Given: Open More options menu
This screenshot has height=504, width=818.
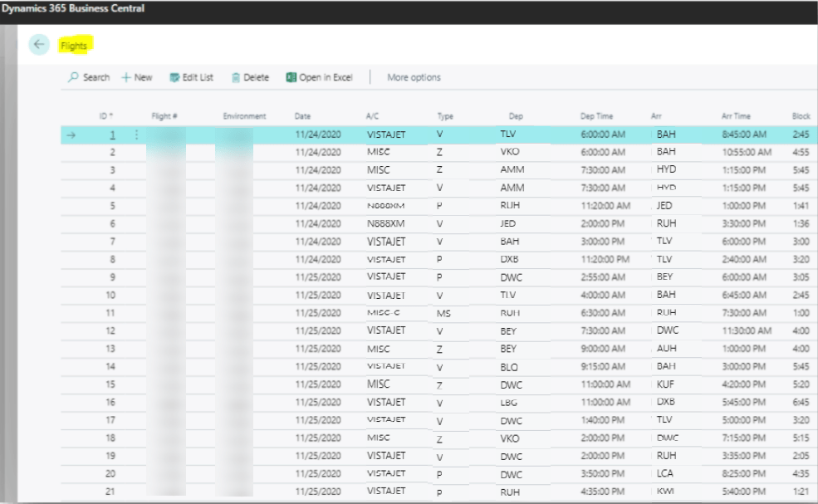Looking at the screenshot, I should pos(414,77).
